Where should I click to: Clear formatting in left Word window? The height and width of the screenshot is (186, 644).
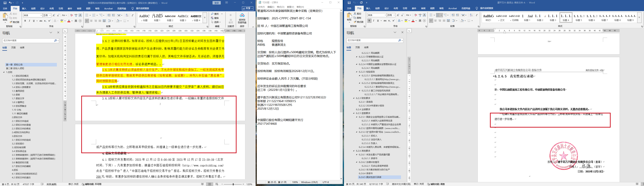72,15
